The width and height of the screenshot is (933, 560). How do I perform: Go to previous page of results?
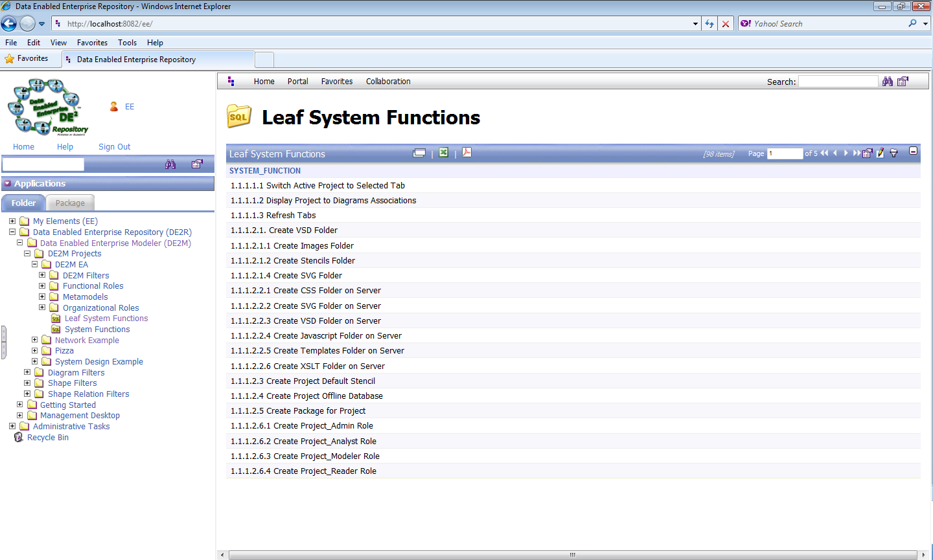(835, 153)
